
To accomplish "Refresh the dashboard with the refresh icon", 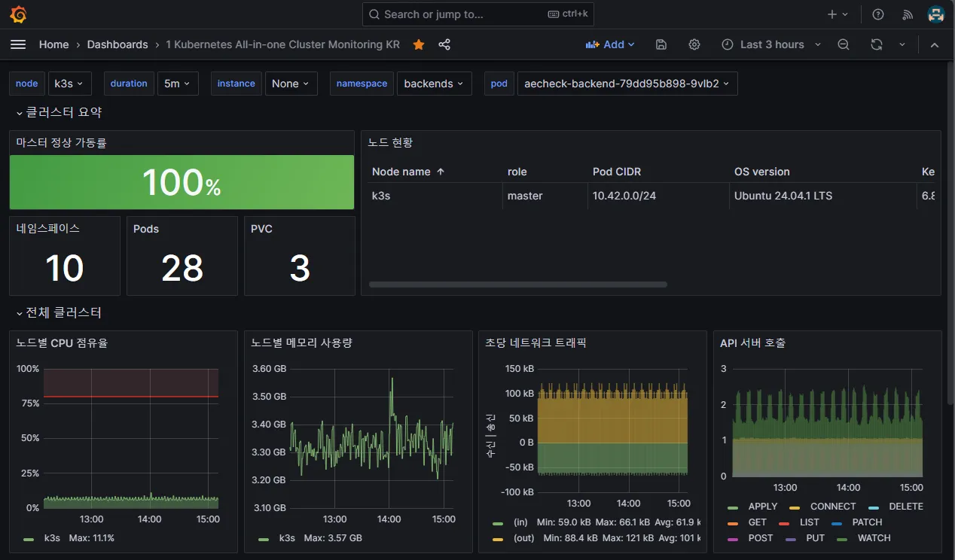I will coord(876,44).
